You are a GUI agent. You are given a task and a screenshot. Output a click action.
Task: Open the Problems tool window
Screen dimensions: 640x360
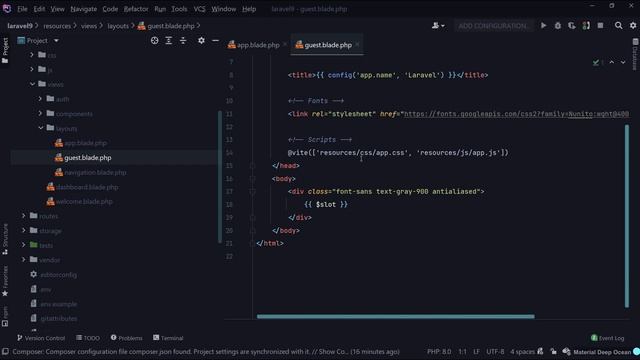coord(127,338)
